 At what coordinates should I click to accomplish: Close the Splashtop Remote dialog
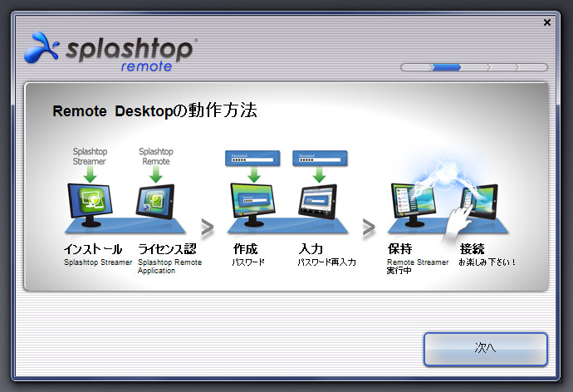click(547, 22)
